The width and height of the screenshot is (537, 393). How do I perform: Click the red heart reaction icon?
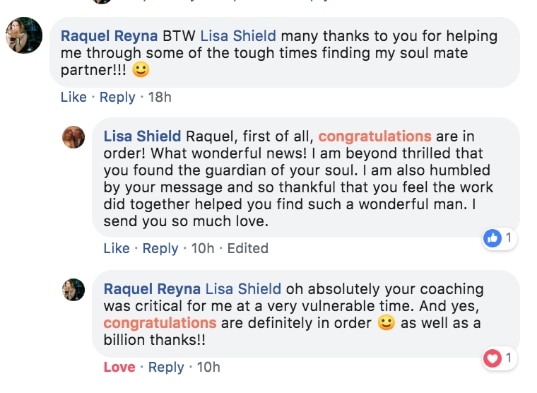click(x=492, y=358)
